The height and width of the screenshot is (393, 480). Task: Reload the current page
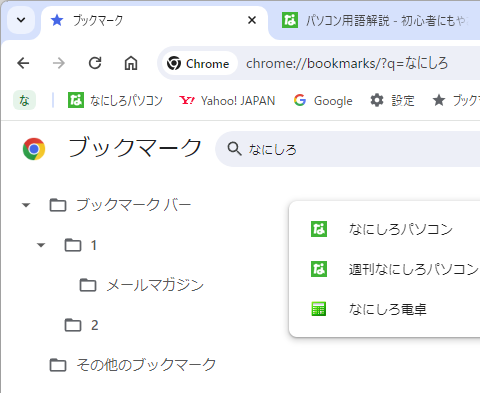pyautogui.click(x=95, y=63)
